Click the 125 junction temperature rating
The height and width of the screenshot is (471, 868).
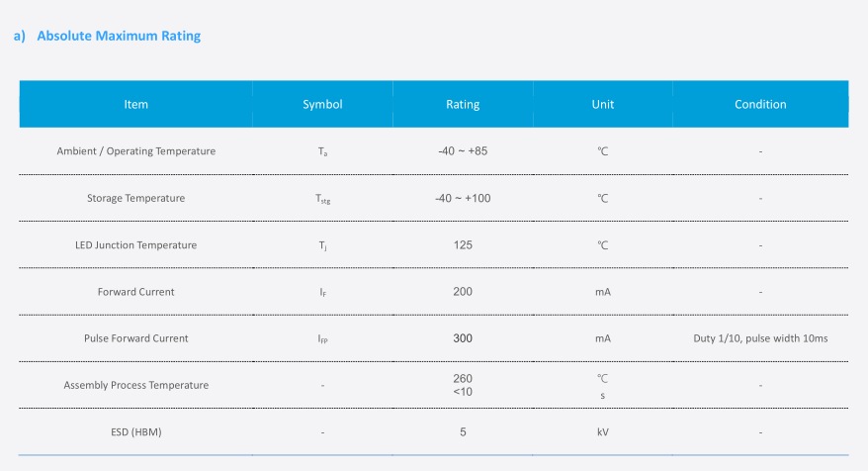tap(463, 244)
